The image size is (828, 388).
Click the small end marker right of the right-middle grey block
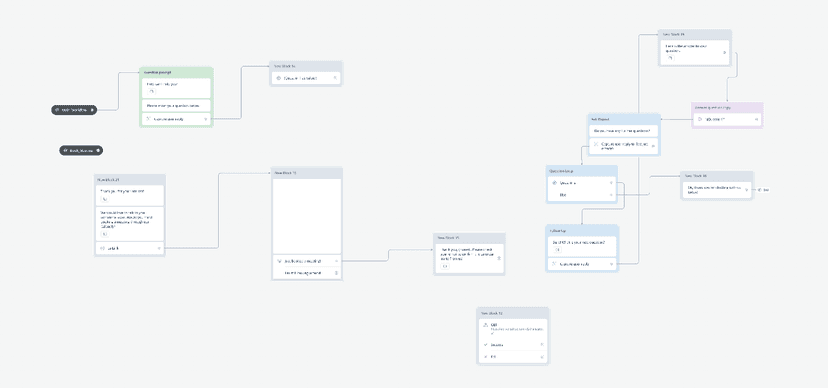click(x=763, y=190)
